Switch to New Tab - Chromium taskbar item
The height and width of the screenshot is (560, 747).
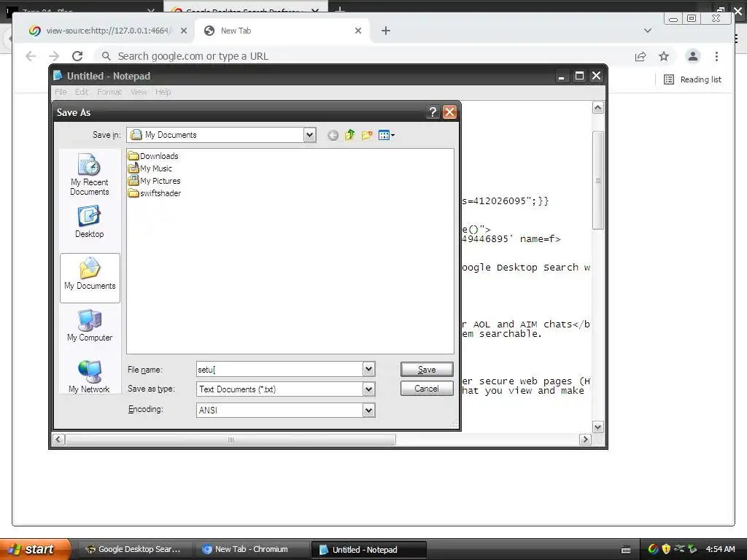point(252,549)
